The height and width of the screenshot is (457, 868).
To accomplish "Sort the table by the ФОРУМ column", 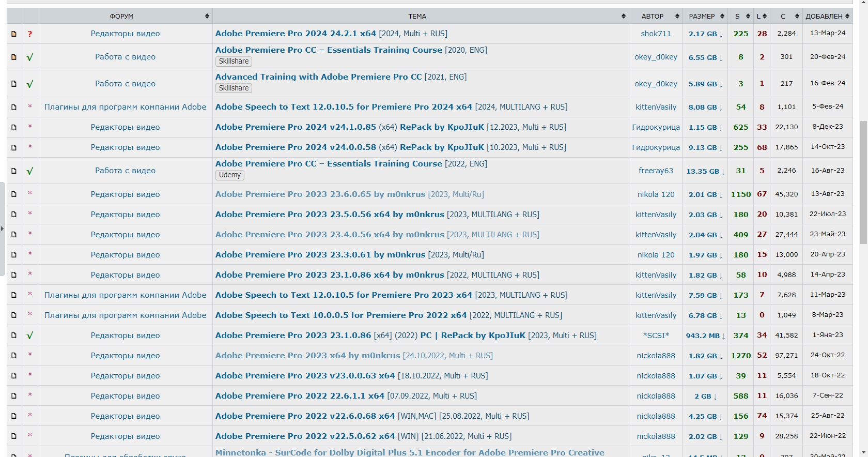I will (x=125, y=16).
